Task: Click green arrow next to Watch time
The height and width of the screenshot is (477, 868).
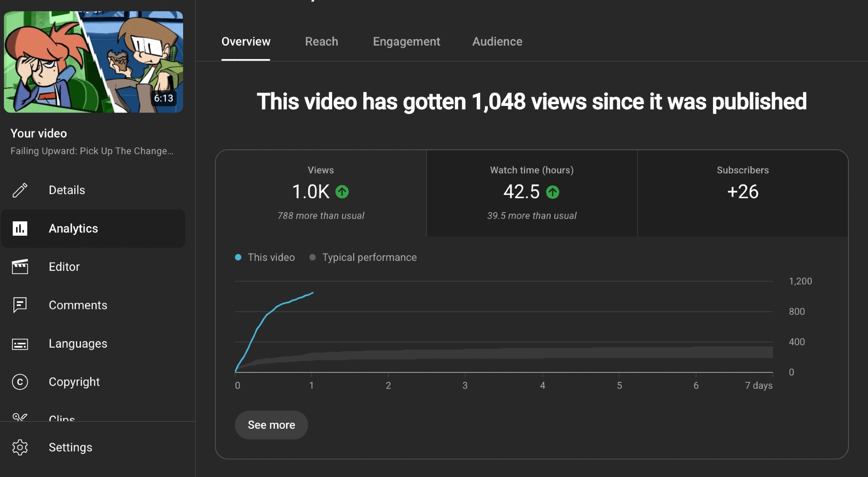Action: click(x=552, y=192)
